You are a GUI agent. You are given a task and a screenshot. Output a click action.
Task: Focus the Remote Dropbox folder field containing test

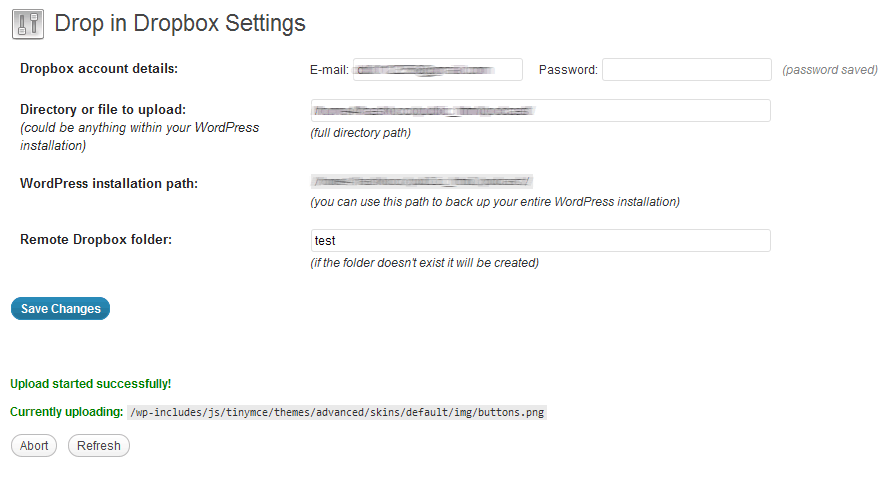pos(540,241)
